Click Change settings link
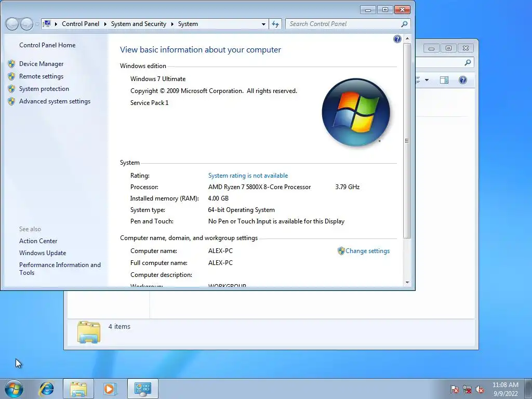The image size is (532, 399). pyautogui.click(x=367, y=251)
